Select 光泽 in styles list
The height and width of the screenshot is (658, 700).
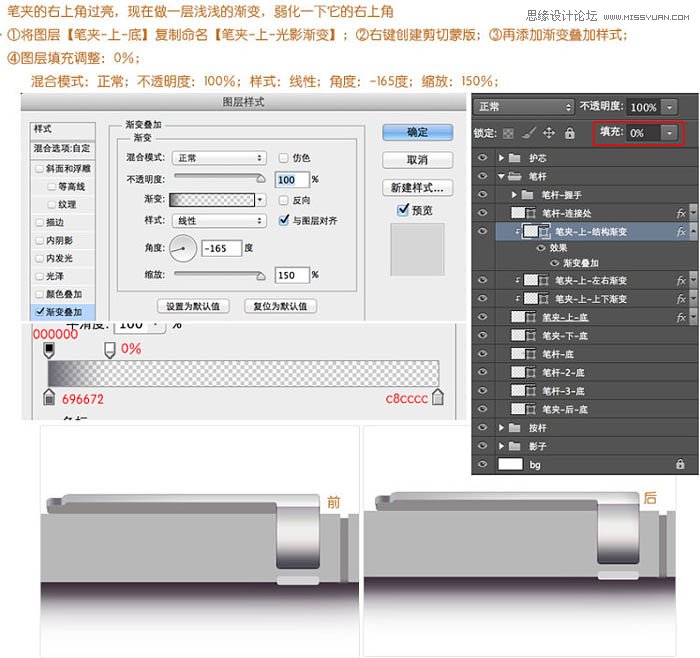pyautogui.click(x=62, y=276)
